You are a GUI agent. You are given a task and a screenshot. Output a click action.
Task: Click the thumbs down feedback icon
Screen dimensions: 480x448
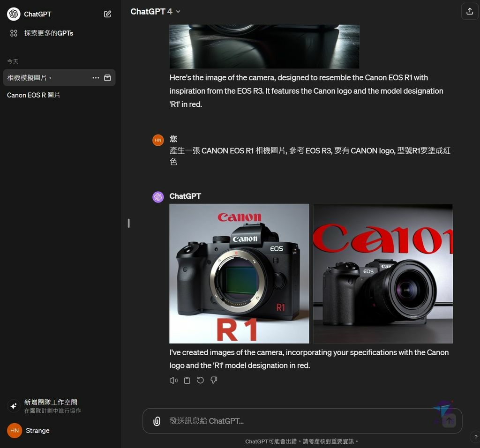pyautogui.click(x=214, y=381)
